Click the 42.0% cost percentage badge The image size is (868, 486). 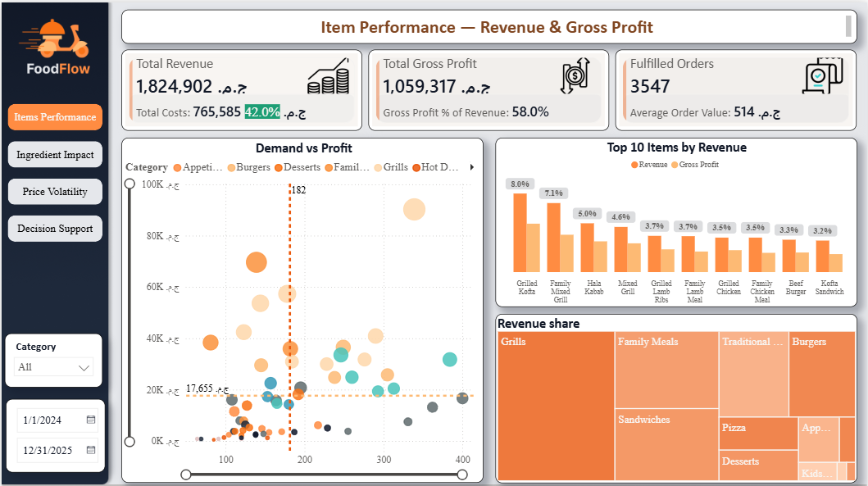(262, 111)
